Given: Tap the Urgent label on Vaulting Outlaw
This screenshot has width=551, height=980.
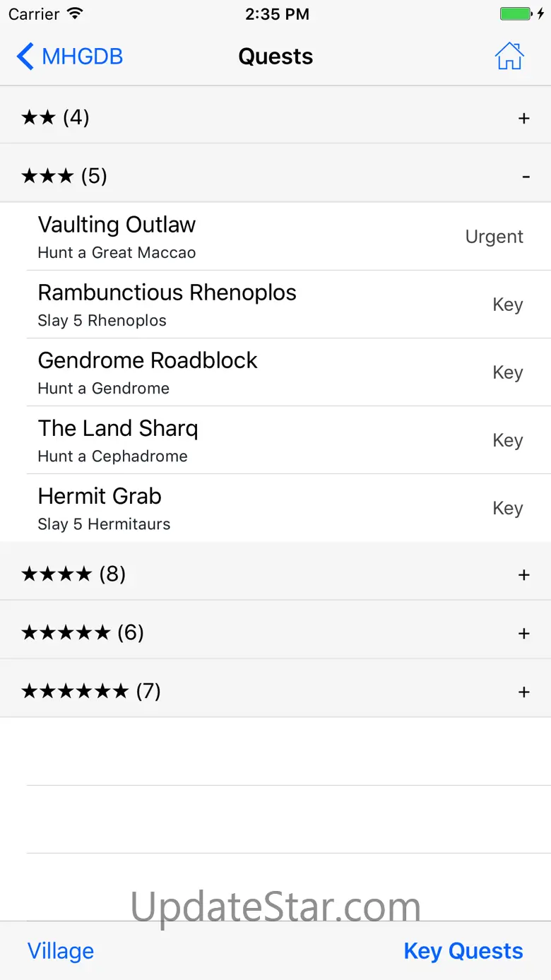Looking at the screenshot, I should pos(494,237).
